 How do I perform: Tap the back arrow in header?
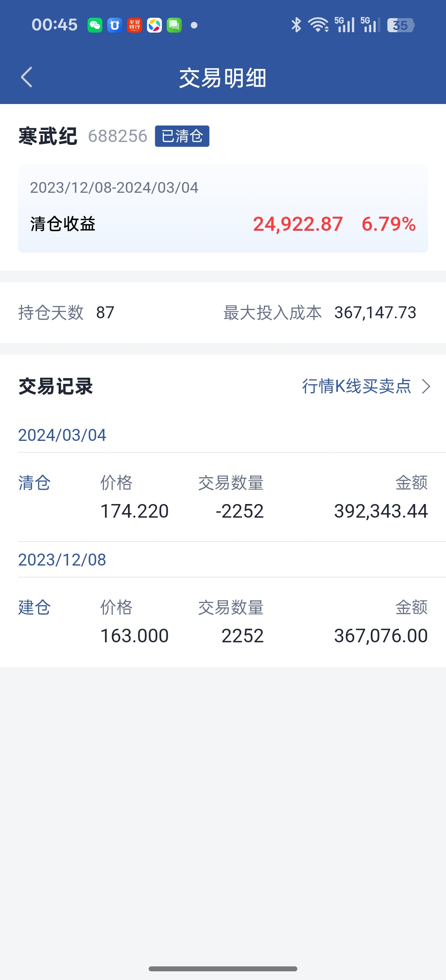[x=27, y=77]
